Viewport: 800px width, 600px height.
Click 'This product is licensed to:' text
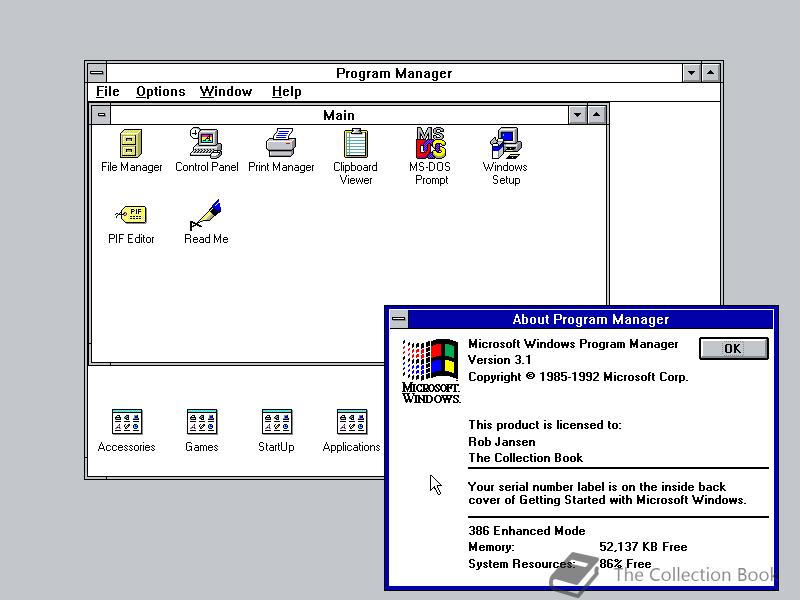coord(545,425)
